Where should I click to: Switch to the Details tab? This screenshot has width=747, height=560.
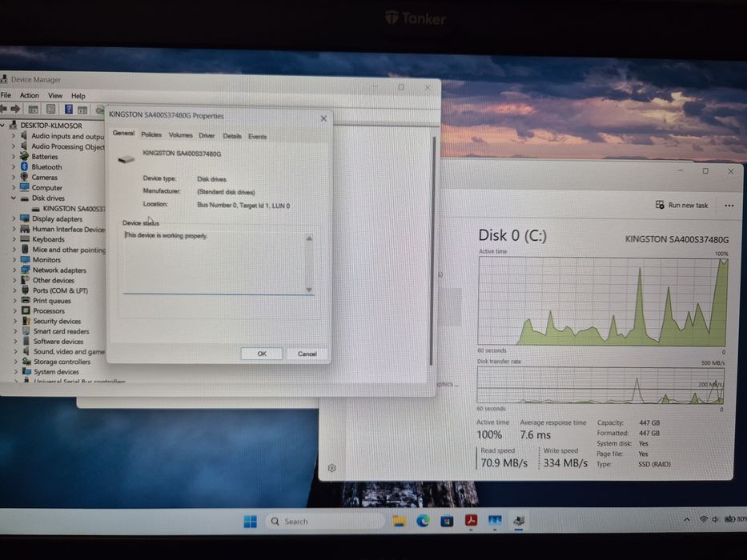pos(232,136)
